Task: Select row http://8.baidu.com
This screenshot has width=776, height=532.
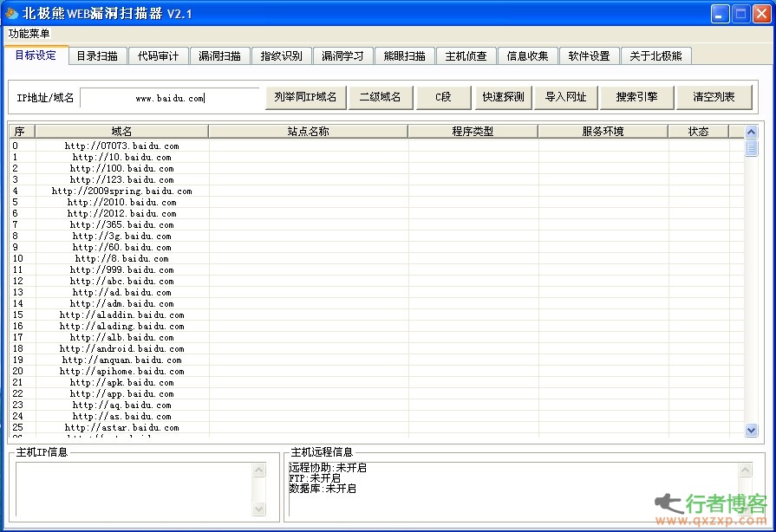Action: 376,258
